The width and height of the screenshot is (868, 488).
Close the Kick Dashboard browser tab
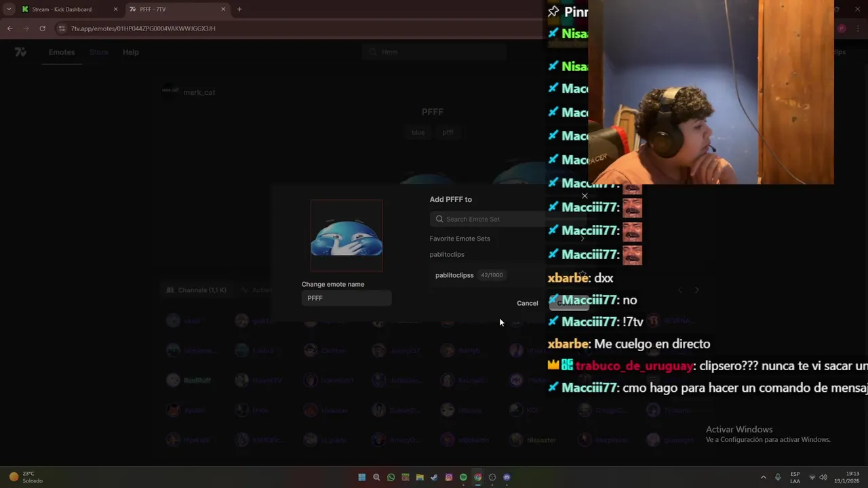click(115, 9)
